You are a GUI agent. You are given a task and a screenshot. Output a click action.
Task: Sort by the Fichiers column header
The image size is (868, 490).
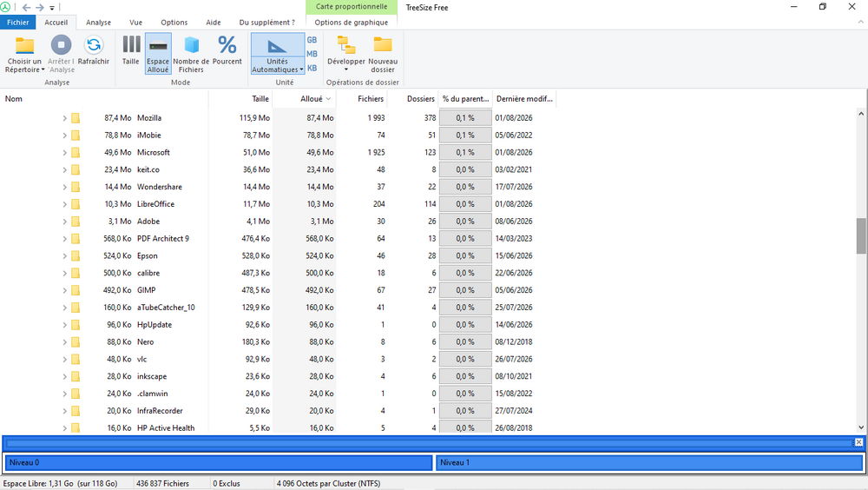pos(361,99)
